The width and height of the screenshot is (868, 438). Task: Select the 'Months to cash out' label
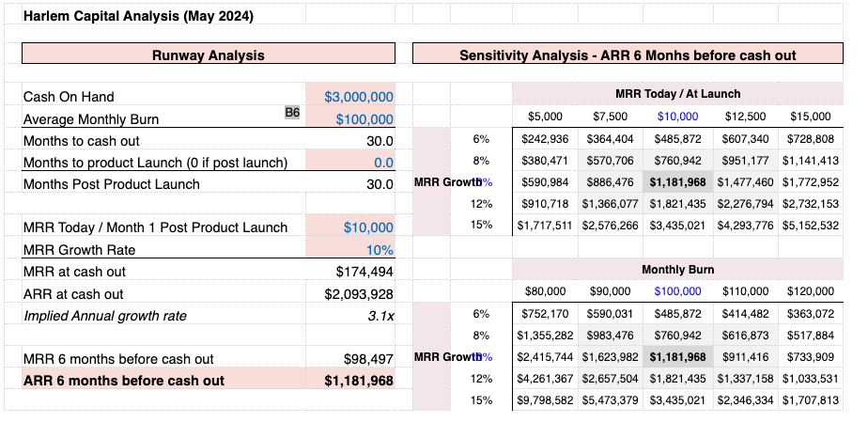82,141
